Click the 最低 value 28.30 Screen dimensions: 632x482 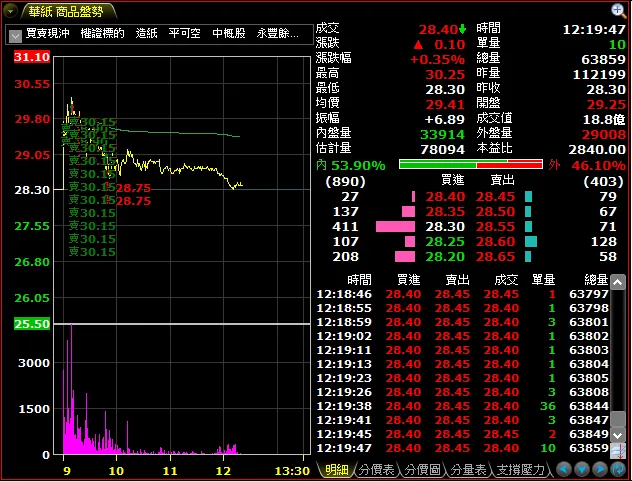pyautogui.click(x=445, y=89)
